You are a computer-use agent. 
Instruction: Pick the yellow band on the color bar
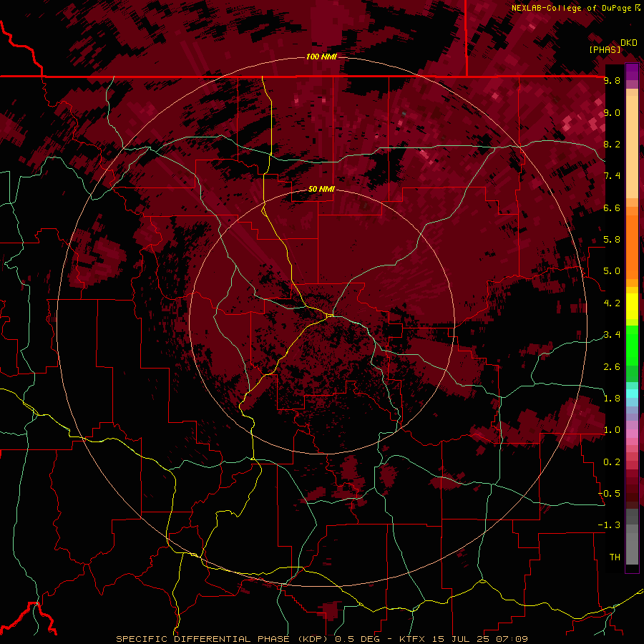click(x=632, y=306)
